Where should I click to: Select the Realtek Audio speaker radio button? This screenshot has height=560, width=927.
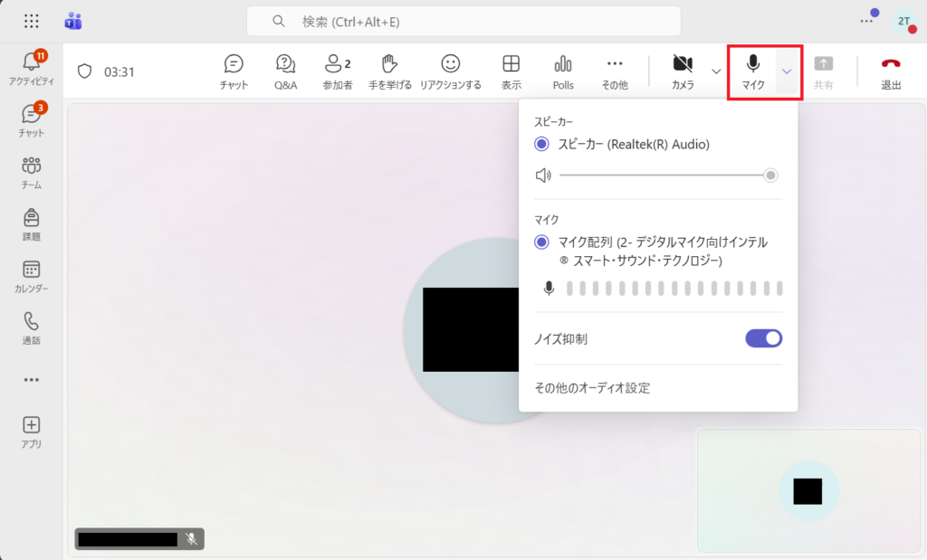pos(541,144)
